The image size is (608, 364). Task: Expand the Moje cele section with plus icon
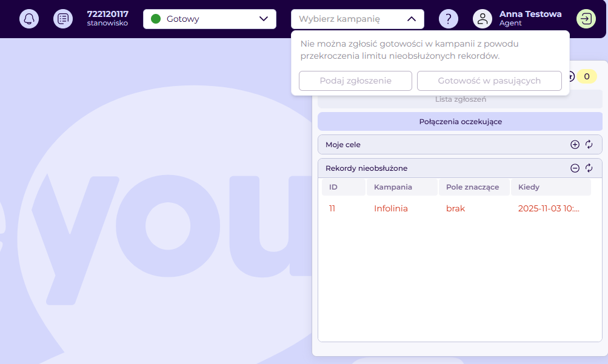click(x=575, y=144)
